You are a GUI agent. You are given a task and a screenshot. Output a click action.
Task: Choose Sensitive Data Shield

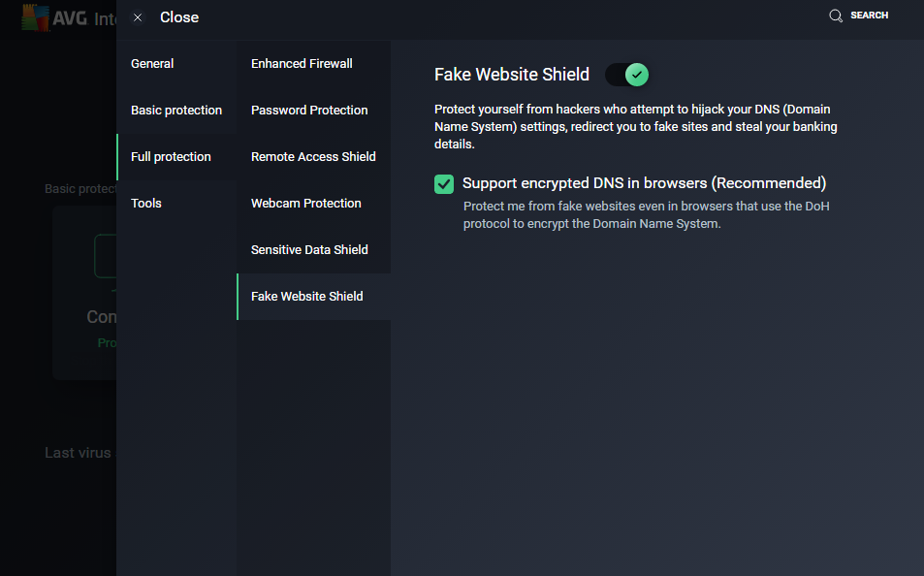click(309, 250)
